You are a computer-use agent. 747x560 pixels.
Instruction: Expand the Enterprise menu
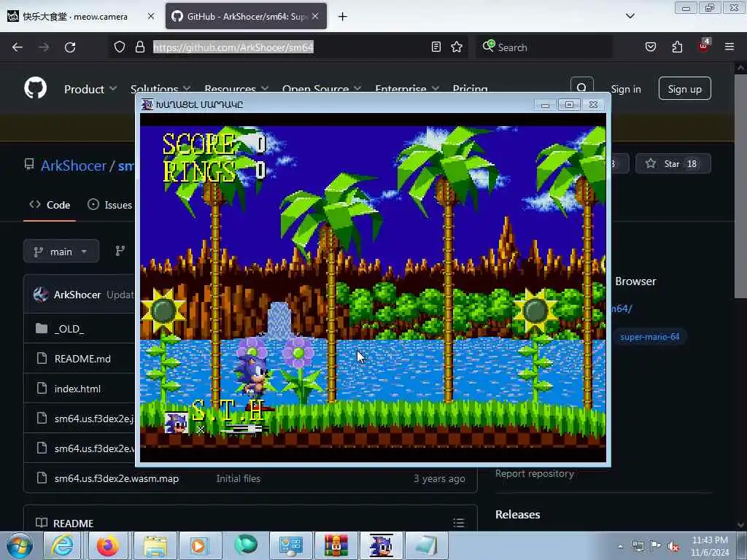pos(407,89)
